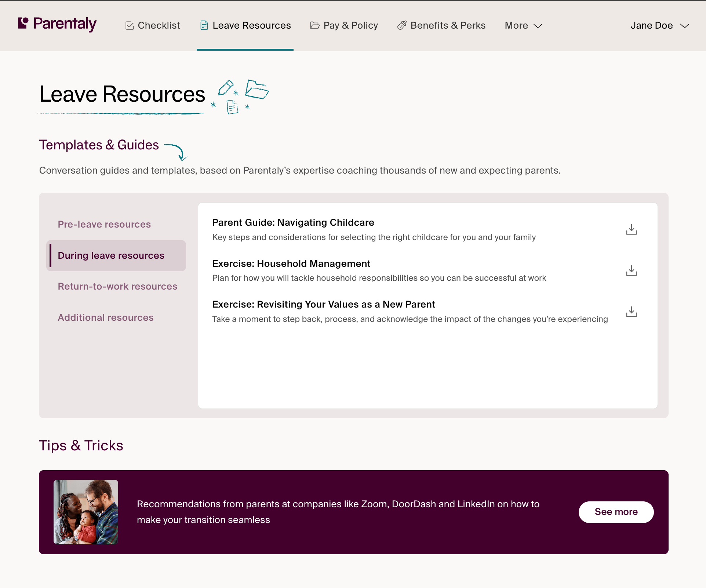The width and height of the screenshot is (706, 588).
Task: Open the Jane Doe account menu
Action: (659, 26)
